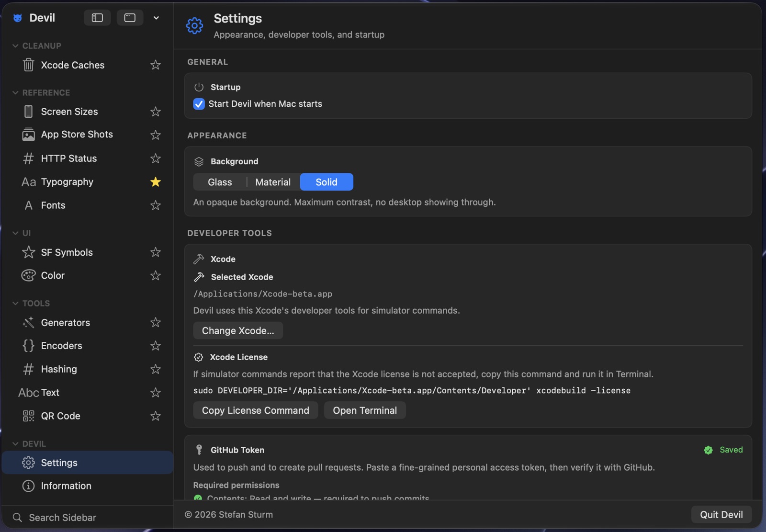The height and width of the screenshot is (532, 766).
Task: Click the Encoders curly braces icon
Action: 29,346
